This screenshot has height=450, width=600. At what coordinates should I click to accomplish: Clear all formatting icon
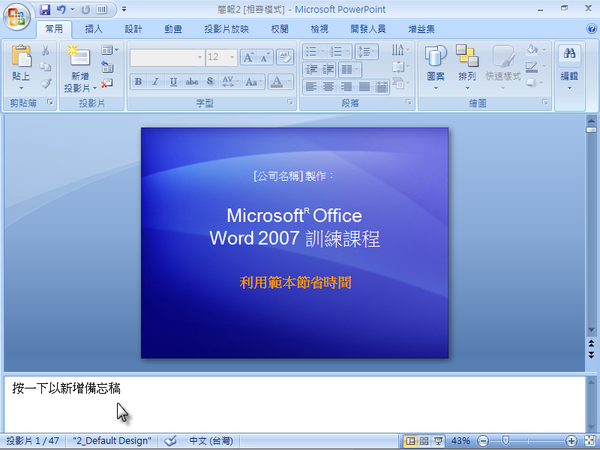(x=285, y=57)
